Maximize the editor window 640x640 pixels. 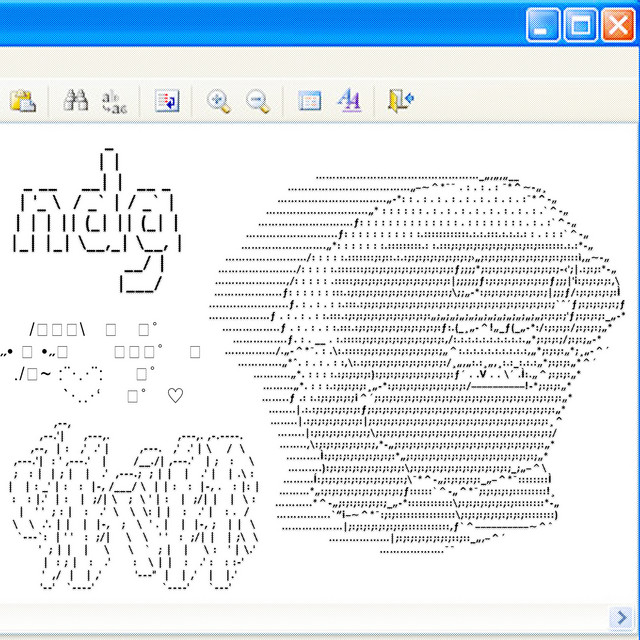click(x=581, y=25)
